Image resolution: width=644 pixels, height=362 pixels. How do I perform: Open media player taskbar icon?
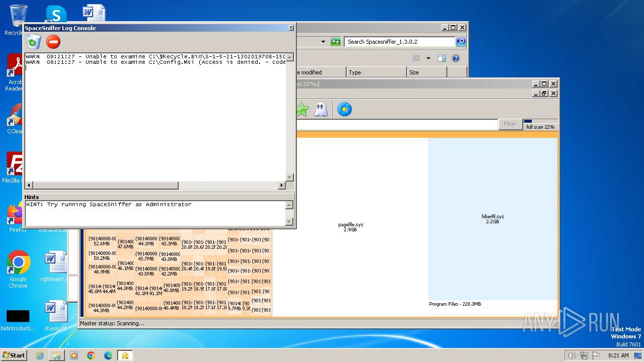click(74, 355)
